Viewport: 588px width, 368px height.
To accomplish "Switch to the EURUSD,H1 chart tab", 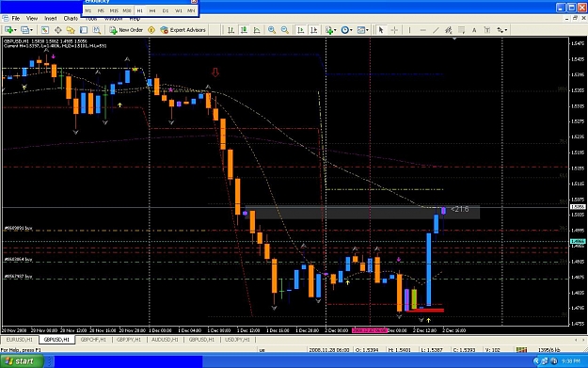I will click(20, 340).
